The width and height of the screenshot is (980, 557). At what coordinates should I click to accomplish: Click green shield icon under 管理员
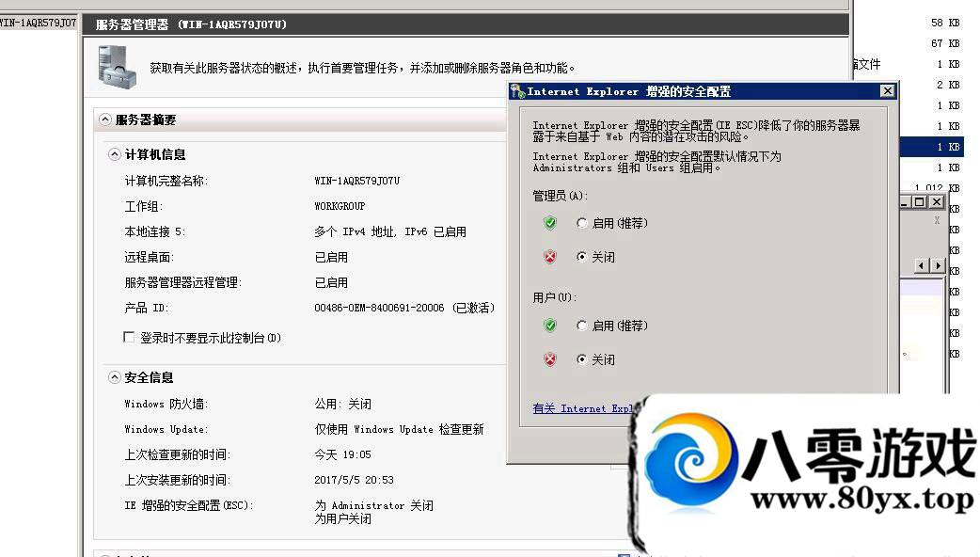[550, 223]
